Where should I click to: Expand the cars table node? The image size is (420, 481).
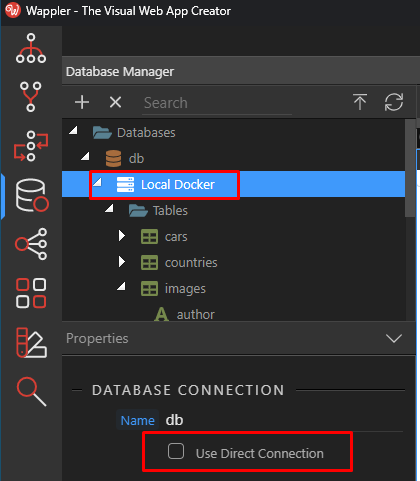pyautogui.click(x=122, y=236)
